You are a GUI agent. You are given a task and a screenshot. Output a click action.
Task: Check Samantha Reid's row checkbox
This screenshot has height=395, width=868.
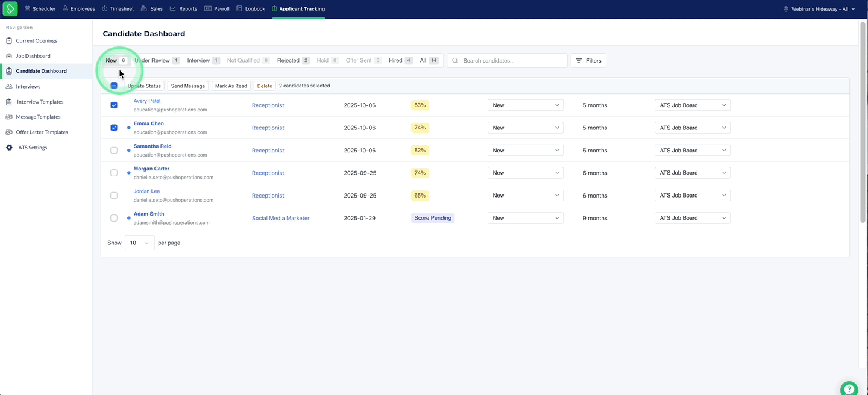point(114,151)
